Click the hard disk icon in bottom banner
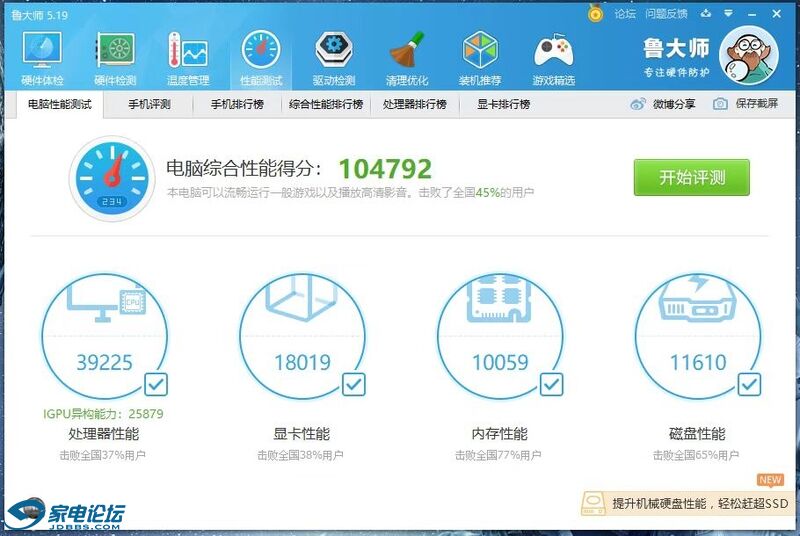The width and height of the screenshot is (800, 536). pyautogui.click(x=593, y=503)
